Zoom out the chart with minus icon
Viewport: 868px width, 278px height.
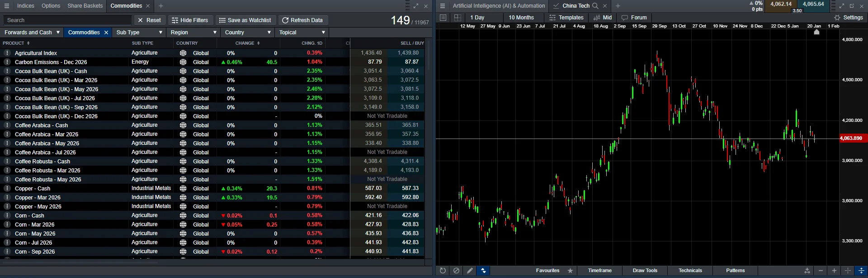pyautogui.click(x=821, y=271)
